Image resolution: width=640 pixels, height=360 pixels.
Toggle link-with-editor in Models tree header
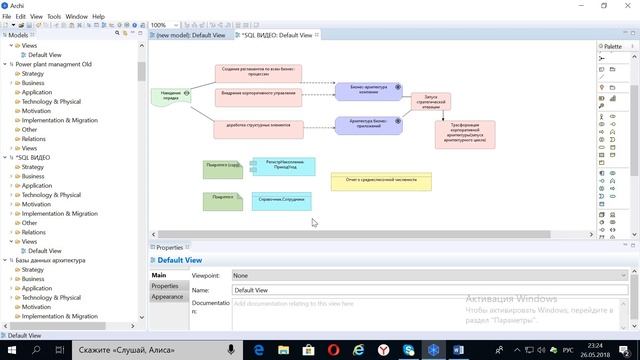125,33
